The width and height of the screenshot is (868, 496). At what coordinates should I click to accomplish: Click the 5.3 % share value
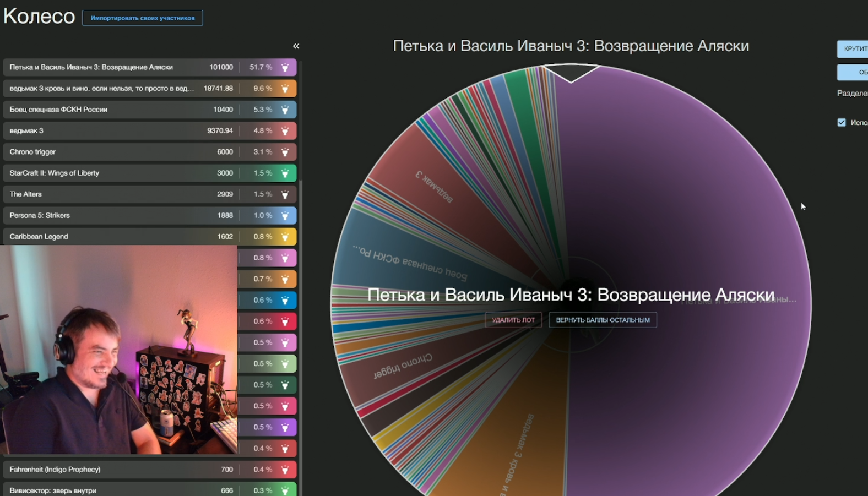263,110
